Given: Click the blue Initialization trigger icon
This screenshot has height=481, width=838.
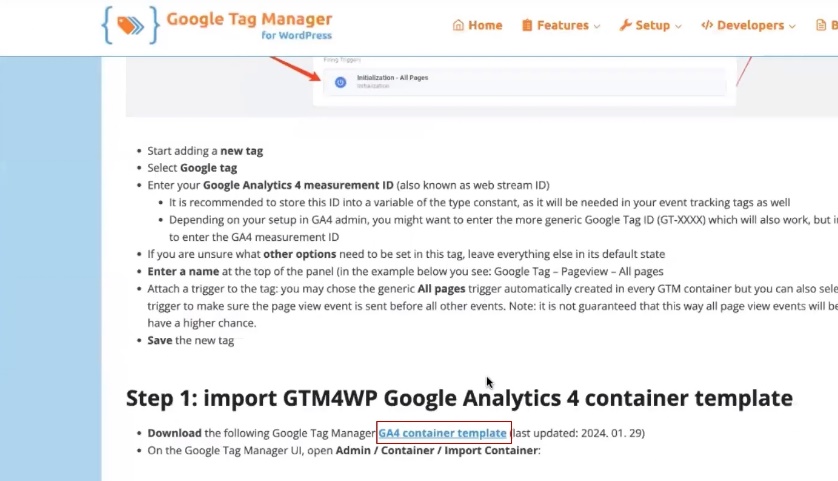Looking at the screenshot, I should coord(340,82).
